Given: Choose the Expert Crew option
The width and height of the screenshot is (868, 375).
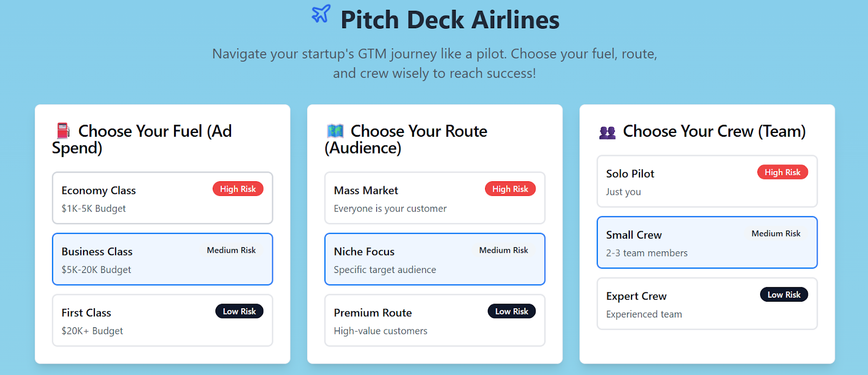Looking at the screenshot, I should click(707, 303).
